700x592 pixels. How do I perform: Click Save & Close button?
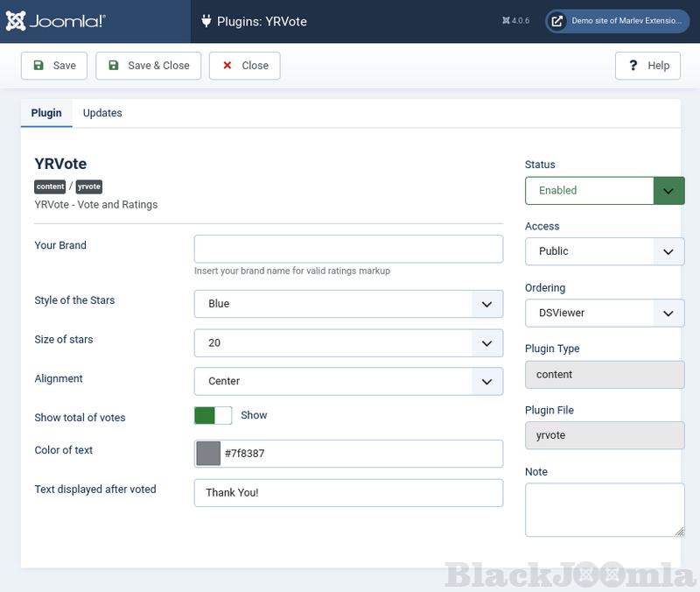pos(148,66)
